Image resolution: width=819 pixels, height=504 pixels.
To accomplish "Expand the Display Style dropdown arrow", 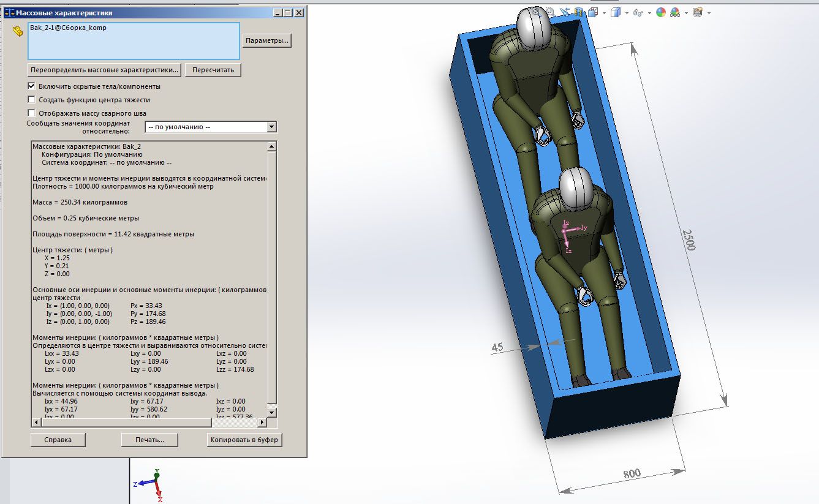I will click(x=627, y=12).
